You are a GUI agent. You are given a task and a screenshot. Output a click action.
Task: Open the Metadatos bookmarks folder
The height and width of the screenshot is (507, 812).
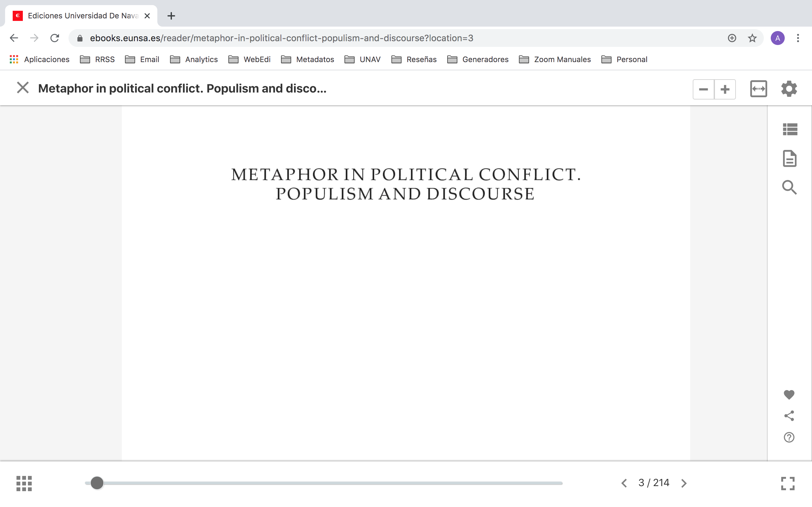tap(307, 59)
